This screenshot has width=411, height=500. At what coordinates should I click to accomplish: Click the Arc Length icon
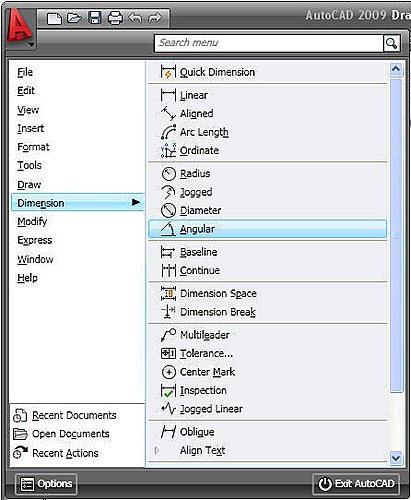click(168, 132)
